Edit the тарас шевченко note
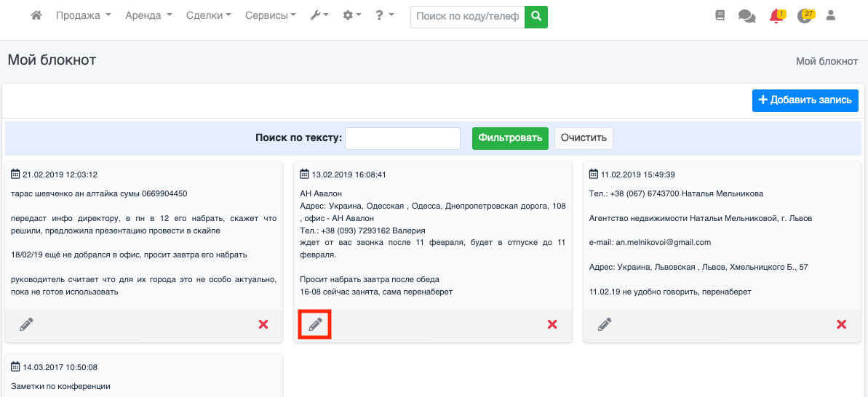The height and width of the screenshot is (397, 868). [x=26, y=324]
